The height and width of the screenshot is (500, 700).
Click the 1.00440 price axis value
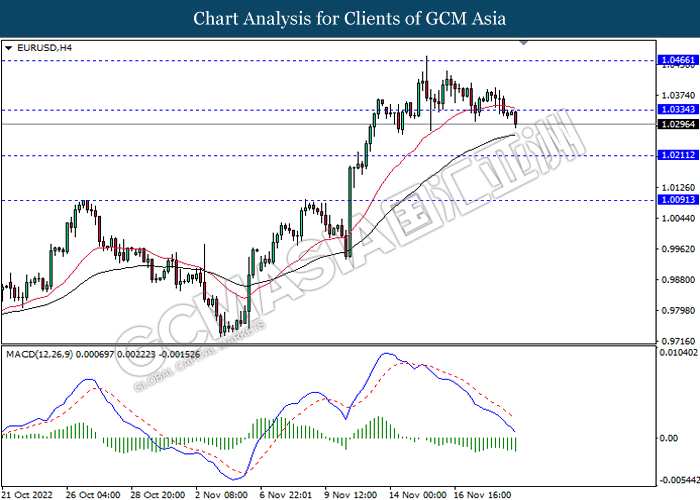[x=678, y=218]
